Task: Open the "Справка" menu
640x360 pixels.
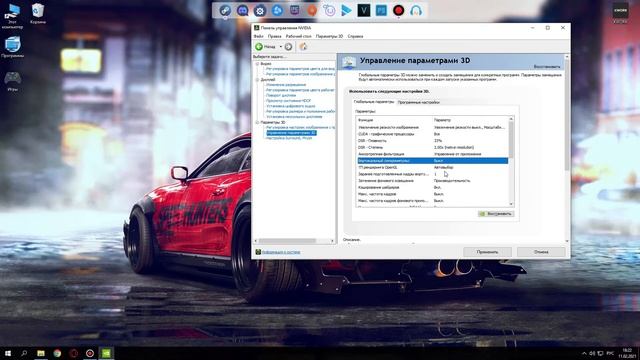Action: coord(355,36)
